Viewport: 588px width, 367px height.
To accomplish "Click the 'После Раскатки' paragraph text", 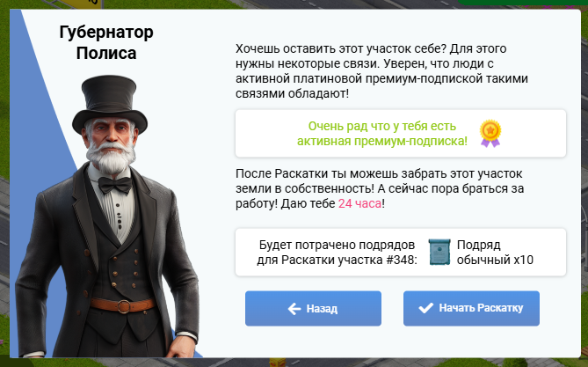I will click(x=380, y=188).
